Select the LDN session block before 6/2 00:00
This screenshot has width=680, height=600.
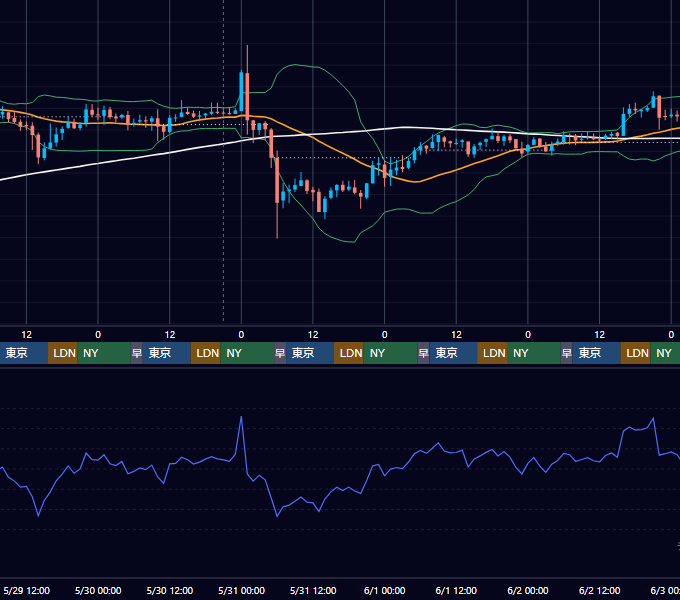coord(492,353)
